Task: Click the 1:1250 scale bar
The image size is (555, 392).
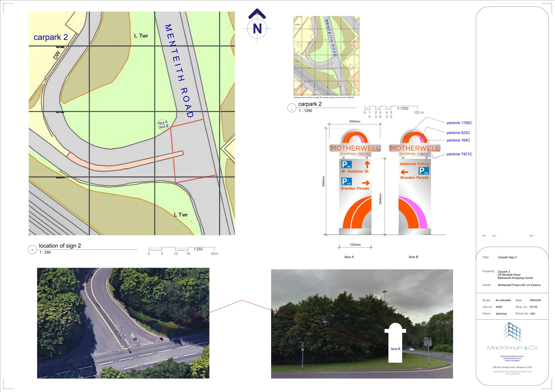Action: pyautogui.click(x=394, y=112)
